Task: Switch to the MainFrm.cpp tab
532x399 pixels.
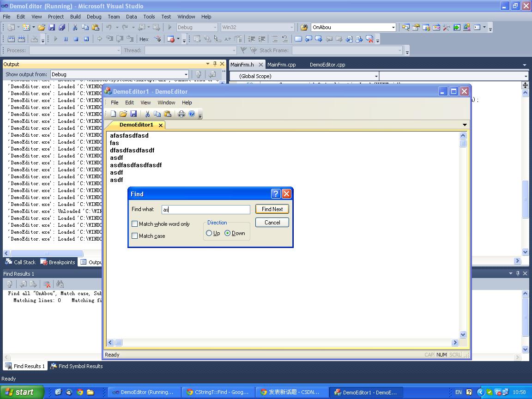Action: pyautogui.click(x=281, y=65)
